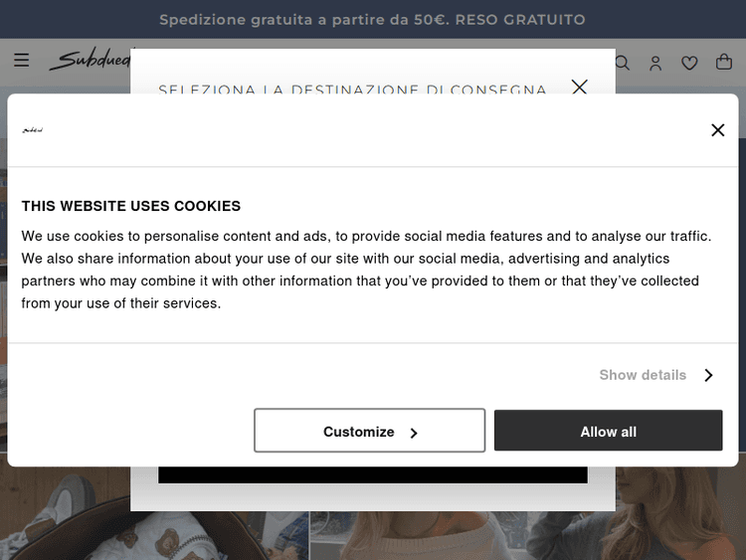This screenshot has width=746, height=560.
Task: Expand Show details for cookies
Action: [x=643, y=375]
